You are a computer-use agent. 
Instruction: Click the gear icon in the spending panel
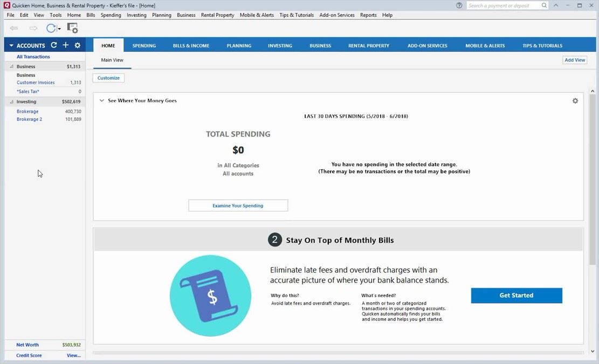click(575, 101)
